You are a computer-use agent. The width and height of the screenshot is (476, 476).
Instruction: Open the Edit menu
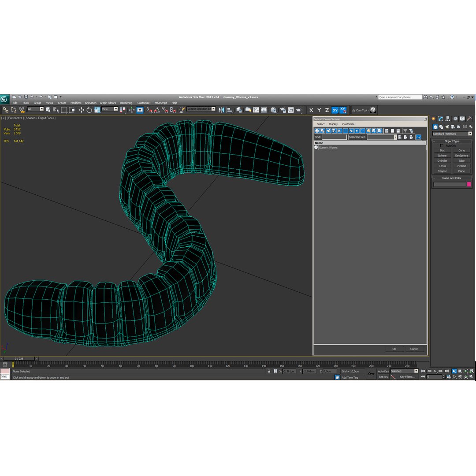pyautogui.click(x=15, y=103)
